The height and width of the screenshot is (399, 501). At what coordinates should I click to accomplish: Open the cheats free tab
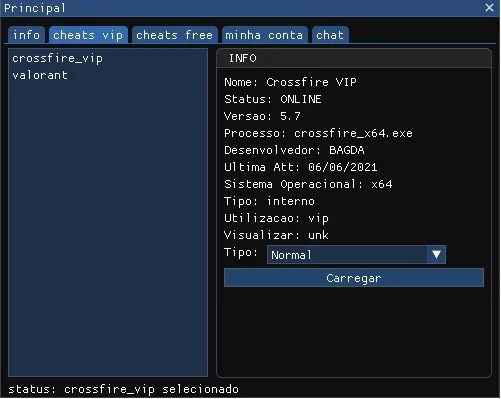coord(175,35)
